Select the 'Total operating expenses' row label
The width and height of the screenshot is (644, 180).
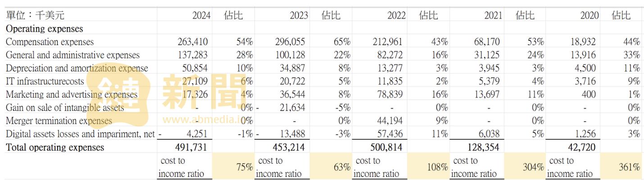[55, 148]
